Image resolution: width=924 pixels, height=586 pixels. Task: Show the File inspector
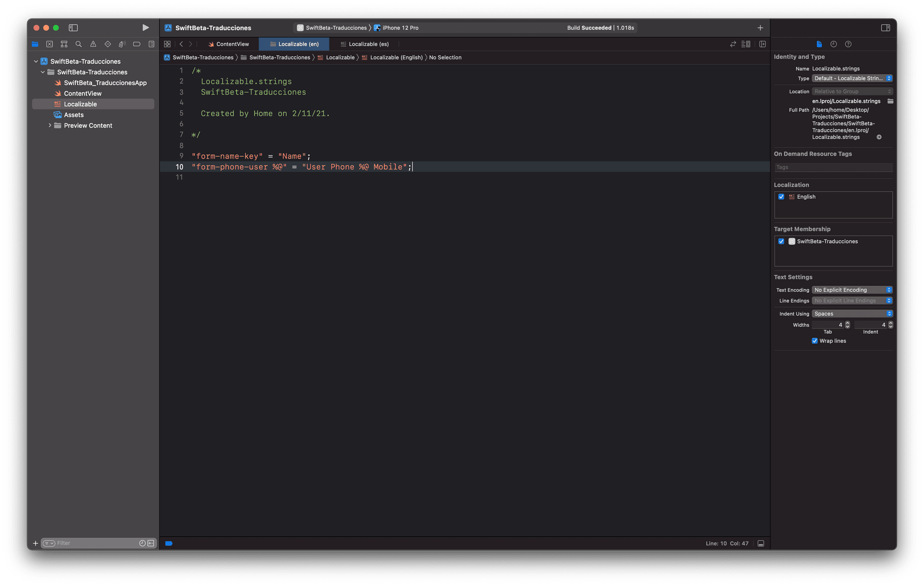[x=819, y=44]
